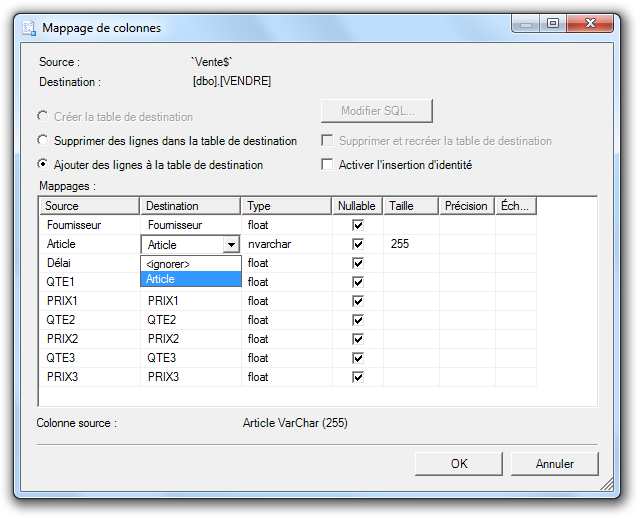Viewport: 644px width, 519px height.
Task: Click the 'Destination' column header
Action: point(190,206)
